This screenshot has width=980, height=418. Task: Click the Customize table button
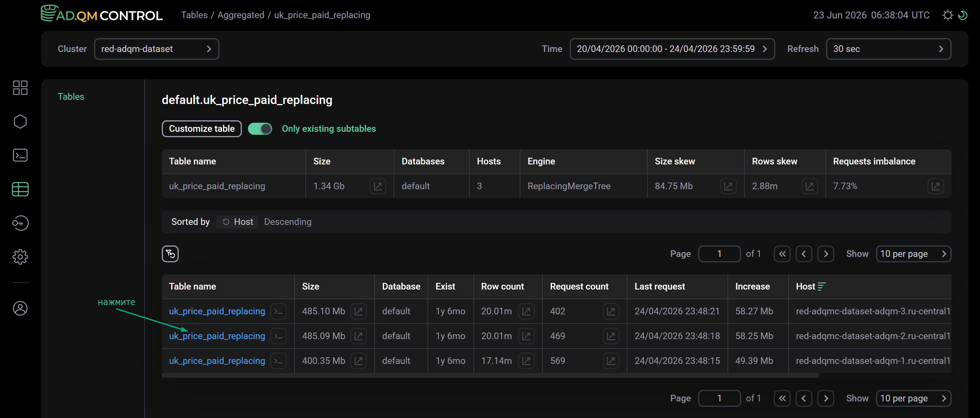click(x=202, y=128)
